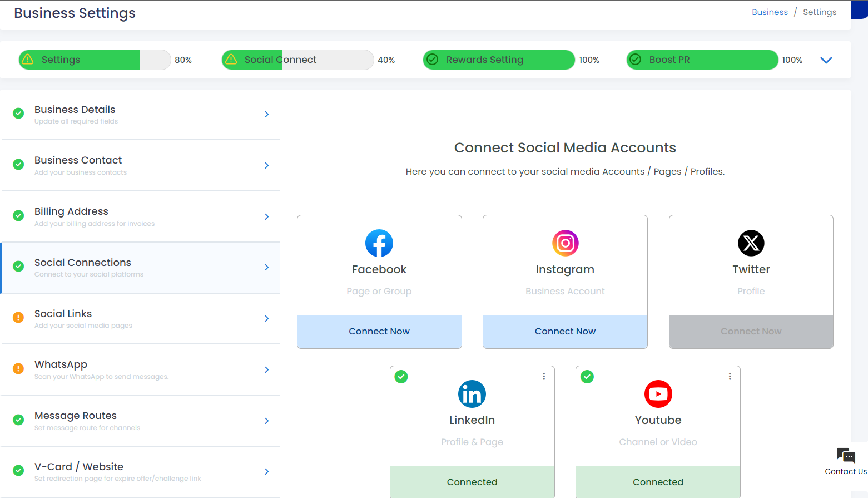Click the check icon in Rewards Setting bar
Viewport: 868px width, 498px height.
pos(433,60)
